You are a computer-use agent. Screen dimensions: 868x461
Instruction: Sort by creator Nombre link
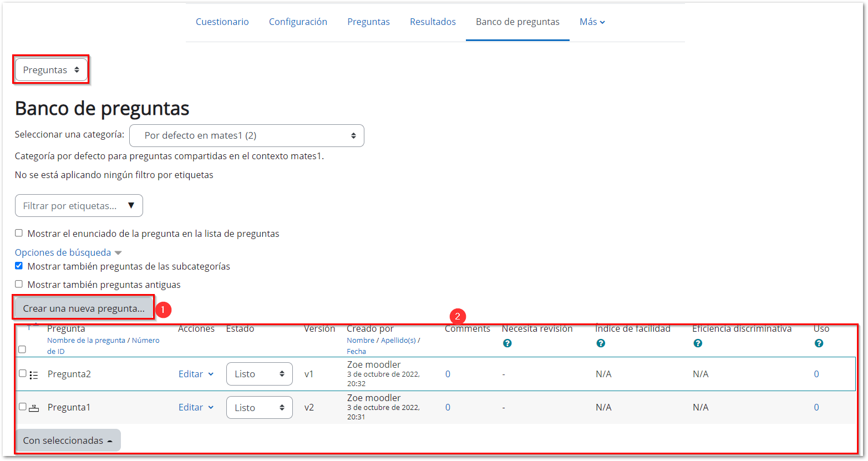(x=361, y=341)
